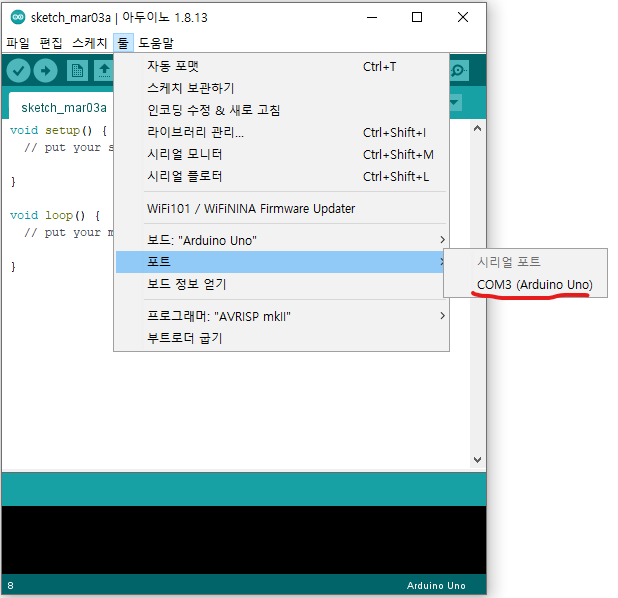Click the Upload arrow toolbar button

45,71
